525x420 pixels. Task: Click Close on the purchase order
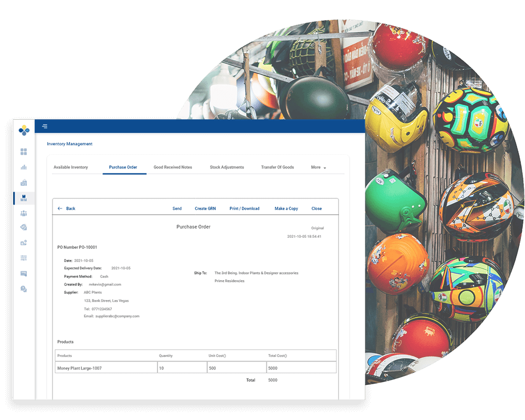(x=317, y=208)
